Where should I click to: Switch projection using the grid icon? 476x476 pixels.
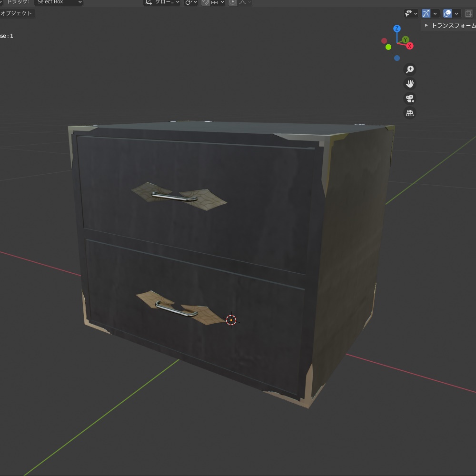tap(409, 113)
